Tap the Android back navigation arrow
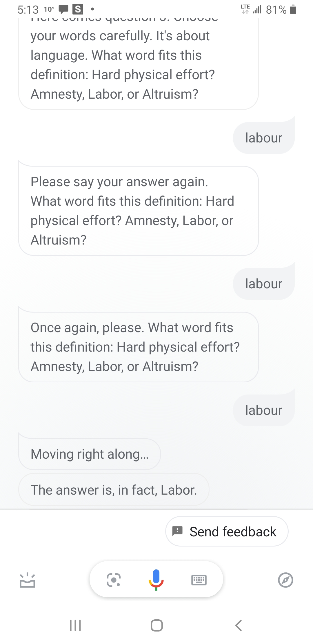313x644 pixels. (238, 625)
